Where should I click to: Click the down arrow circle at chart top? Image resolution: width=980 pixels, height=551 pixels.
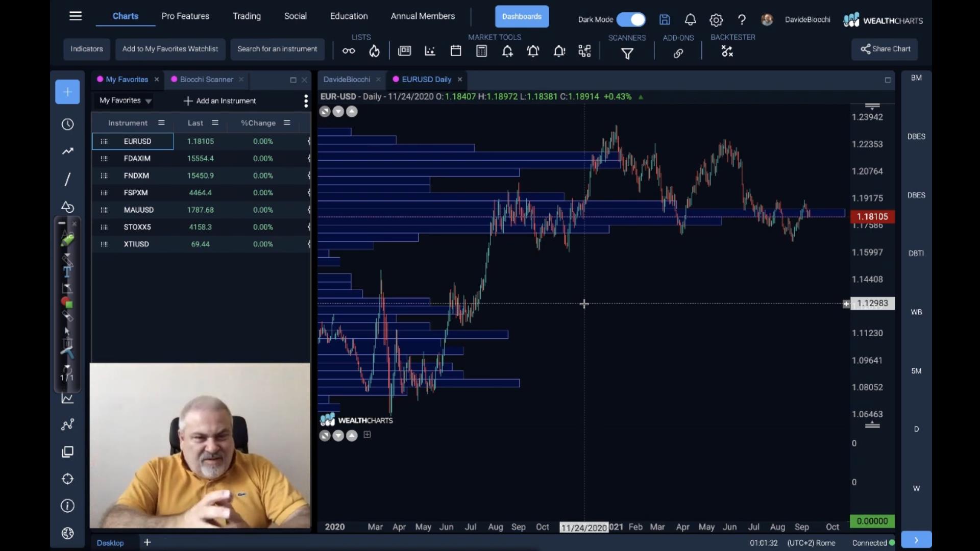(338, 112)
